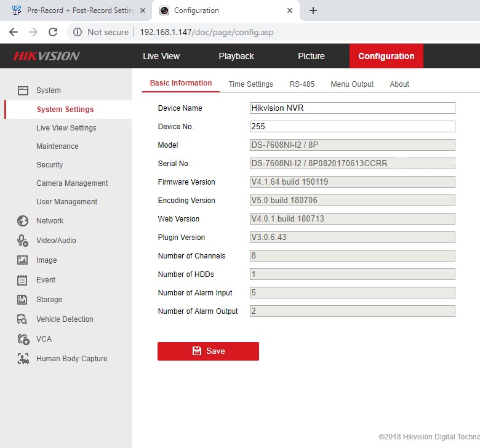Click the Image icon in sidebar
This screenshot has height=448, width=480.
pos(23,260)
